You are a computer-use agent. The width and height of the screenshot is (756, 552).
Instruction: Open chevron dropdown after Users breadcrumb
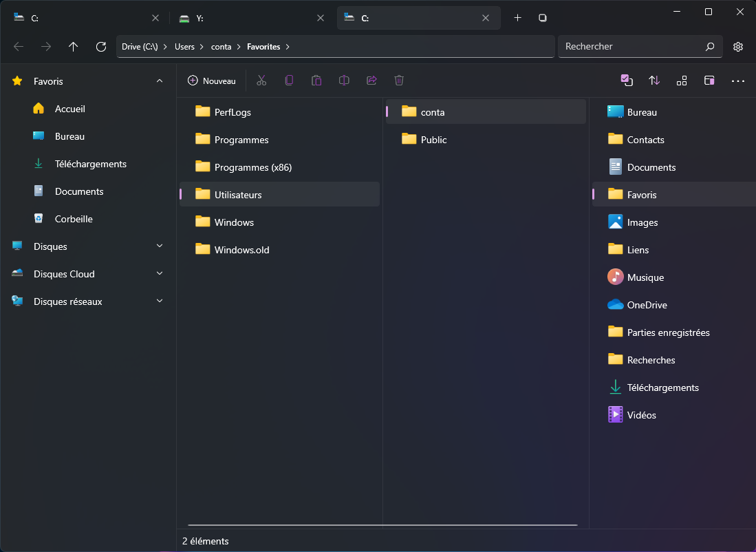click(202, 47)
